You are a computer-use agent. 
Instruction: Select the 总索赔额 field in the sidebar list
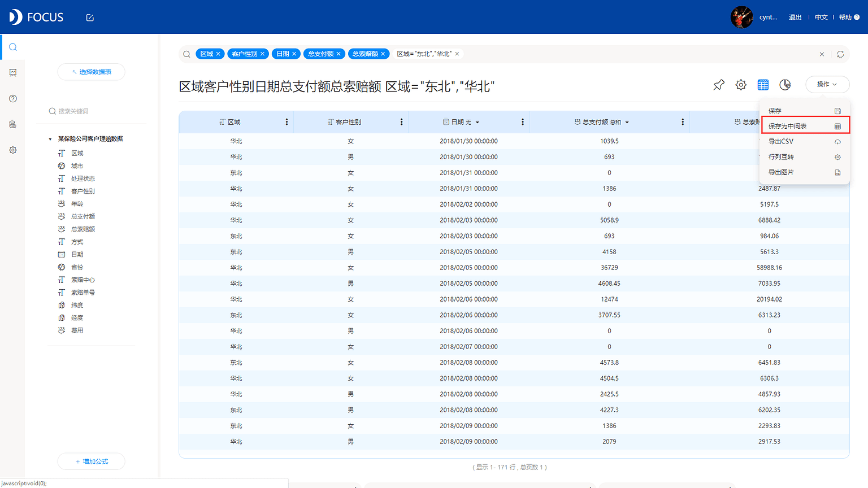click(x=83, y=229)
